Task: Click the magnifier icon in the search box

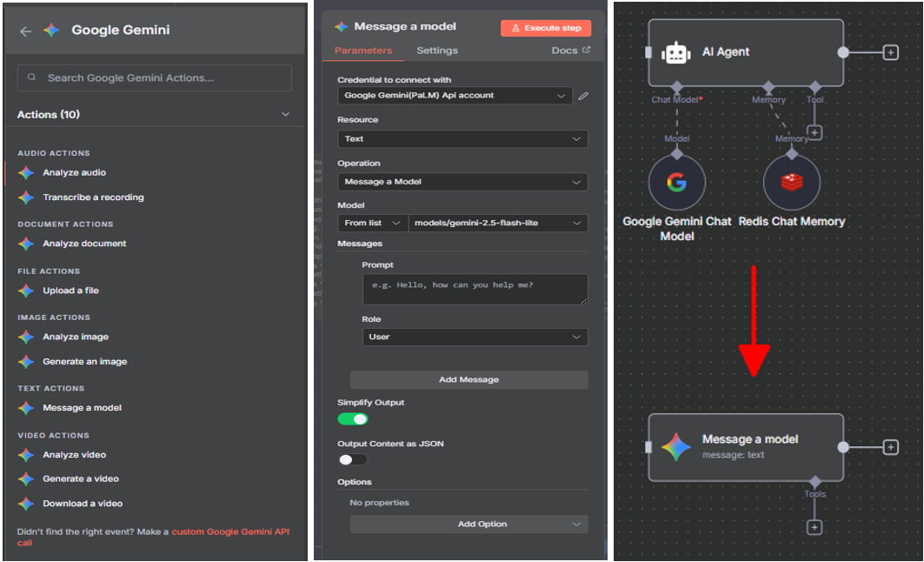Action: [32, 77]
